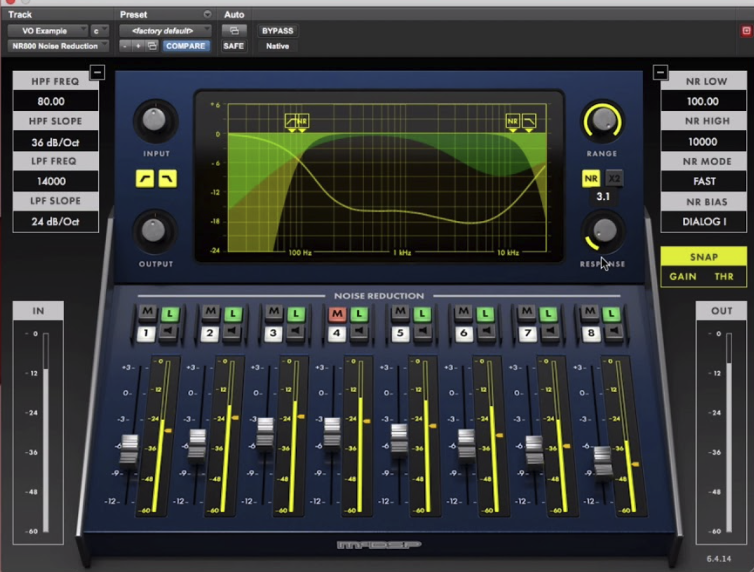Toggle the X2 button
The image size is (754, 572).
[x=614, y=179]
